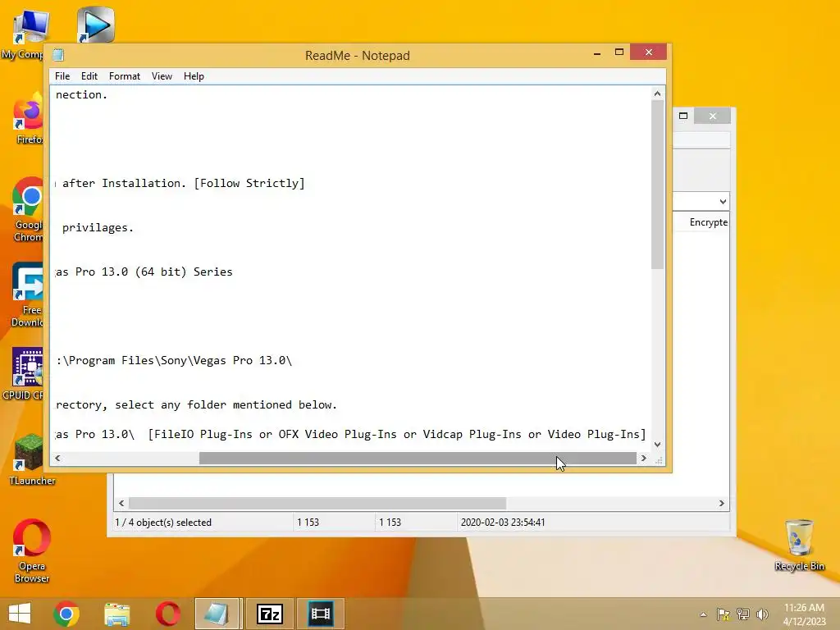The image size is (840, 630).
Task: Open the taskbar clock showing 11:26 AM
Action: (804, 614)
